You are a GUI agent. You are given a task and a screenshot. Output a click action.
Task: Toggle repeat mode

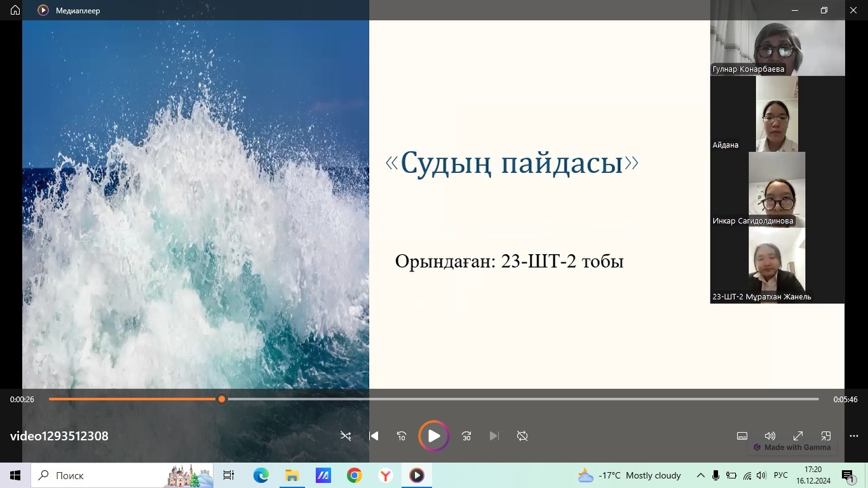pyautogui.click(x=522, y=436)
